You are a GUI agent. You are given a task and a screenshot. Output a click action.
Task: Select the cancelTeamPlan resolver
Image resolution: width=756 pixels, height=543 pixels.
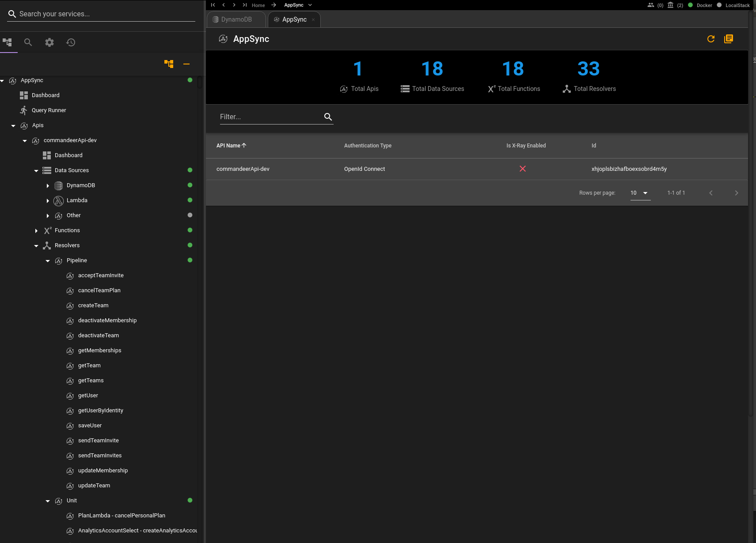point(99,290)
